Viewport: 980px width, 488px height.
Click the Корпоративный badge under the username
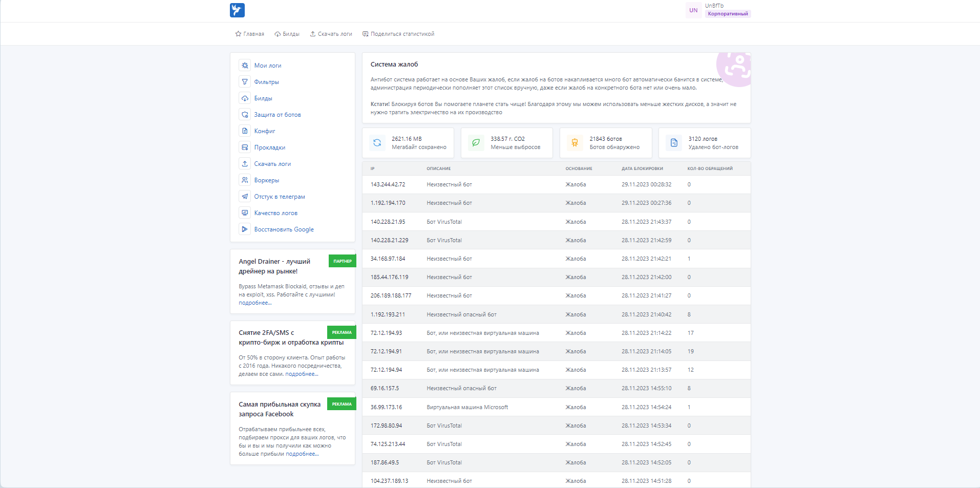[x=728, y=14]
